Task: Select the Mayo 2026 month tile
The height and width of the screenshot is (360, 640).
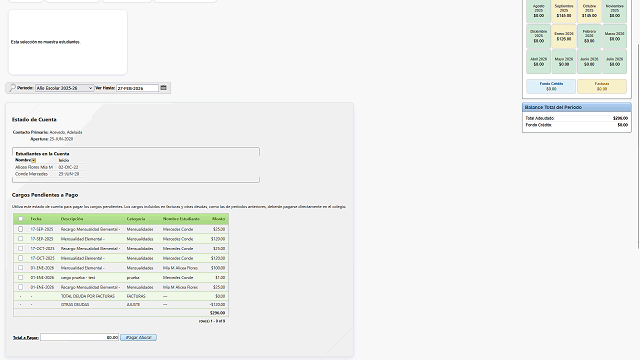Action: (564, 62)
